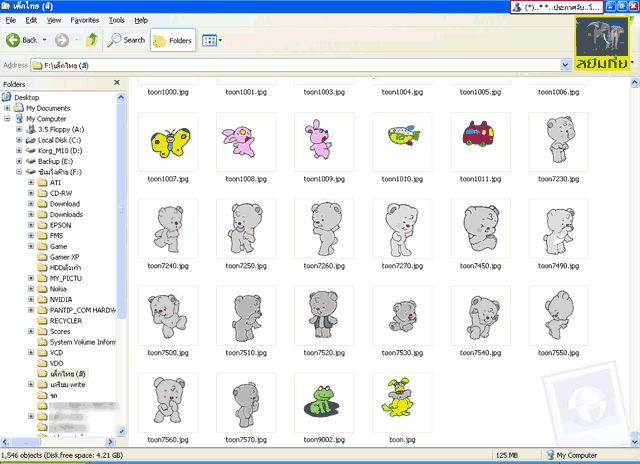
Task: Click folder tree horizontal scroll-right arrow
Action: pos(110,442)
